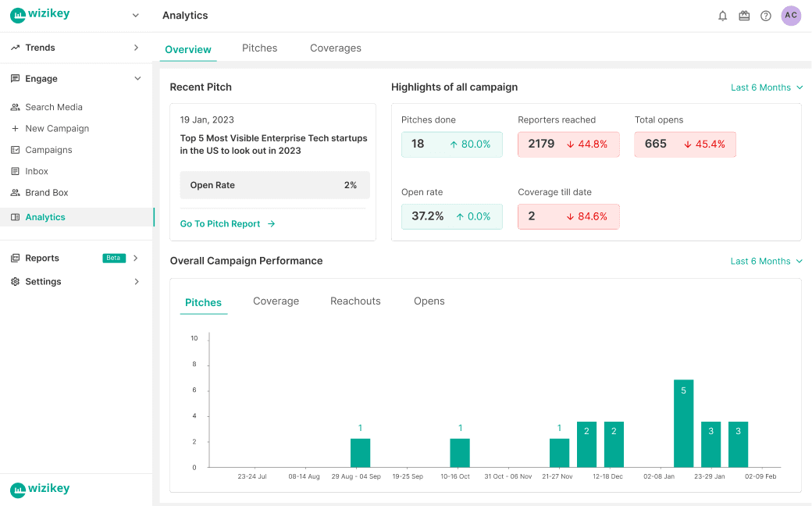812x506 pixels.
Task: Open Last 6 Months dropdown for Highlights
Action: point(766,87)
